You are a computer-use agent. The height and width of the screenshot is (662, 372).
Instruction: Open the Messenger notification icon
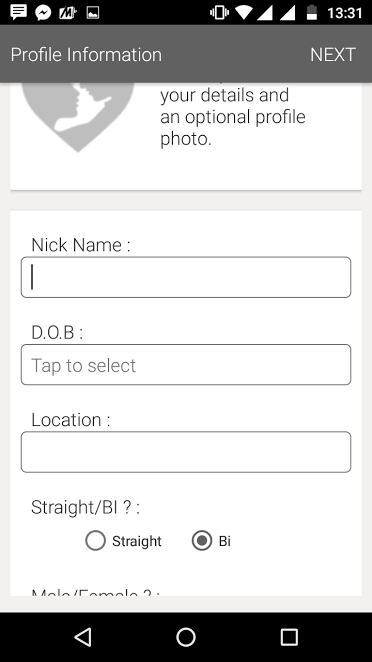43,13
